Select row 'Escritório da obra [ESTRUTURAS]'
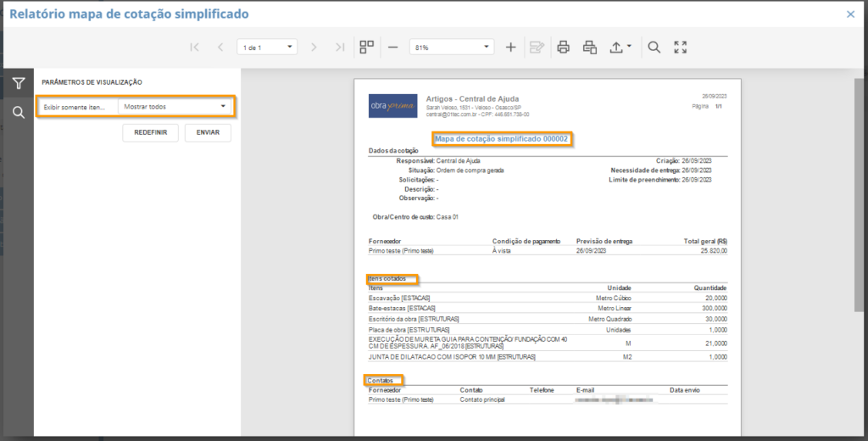Viewport: 868px width, 441px height. 548,319
